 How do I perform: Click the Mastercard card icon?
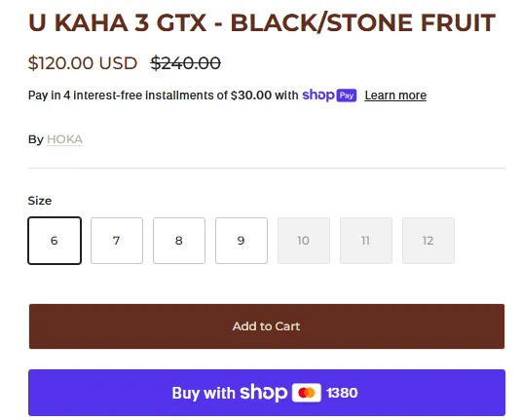pos(307,393)
